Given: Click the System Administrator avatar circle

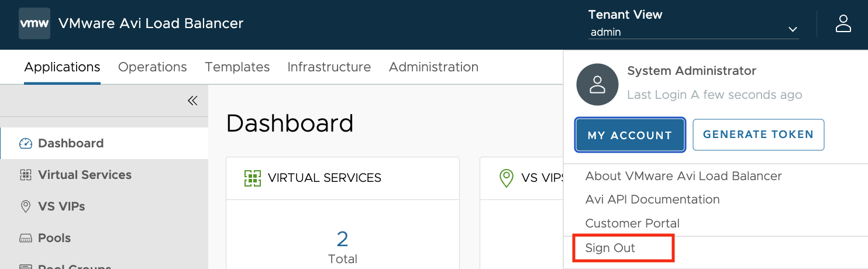Looking at the screenshot, I should coord(597,85).
